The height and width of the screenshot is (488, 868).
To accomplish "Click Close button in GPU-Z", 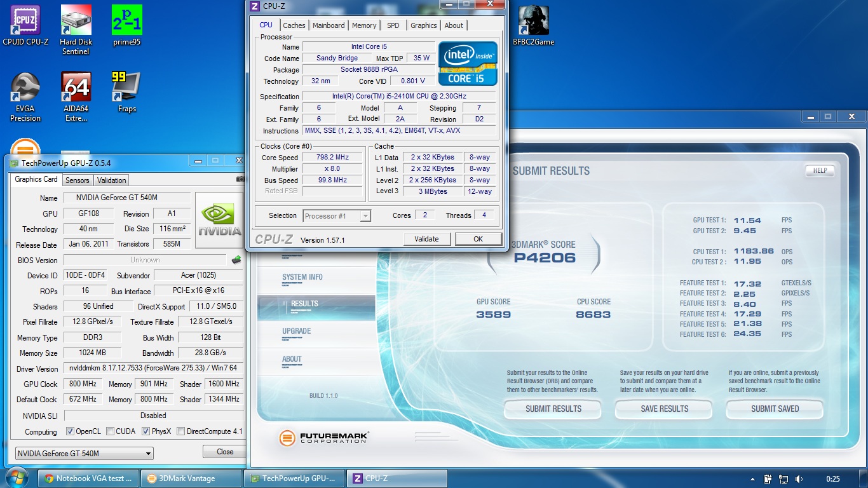I will click(x=225, y=452).
